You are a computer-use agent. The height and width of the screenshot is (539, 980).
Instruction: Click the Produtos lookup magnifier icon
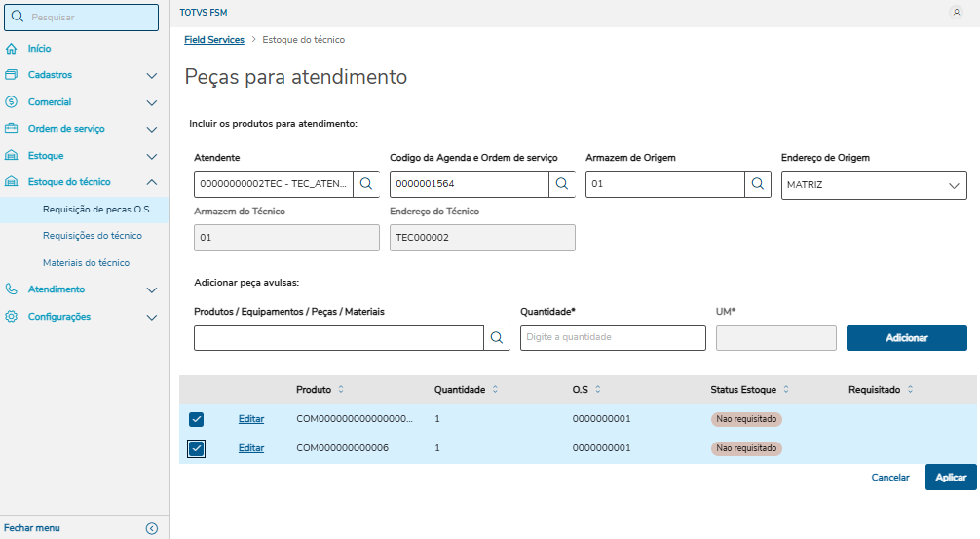(x=497, y=337)
